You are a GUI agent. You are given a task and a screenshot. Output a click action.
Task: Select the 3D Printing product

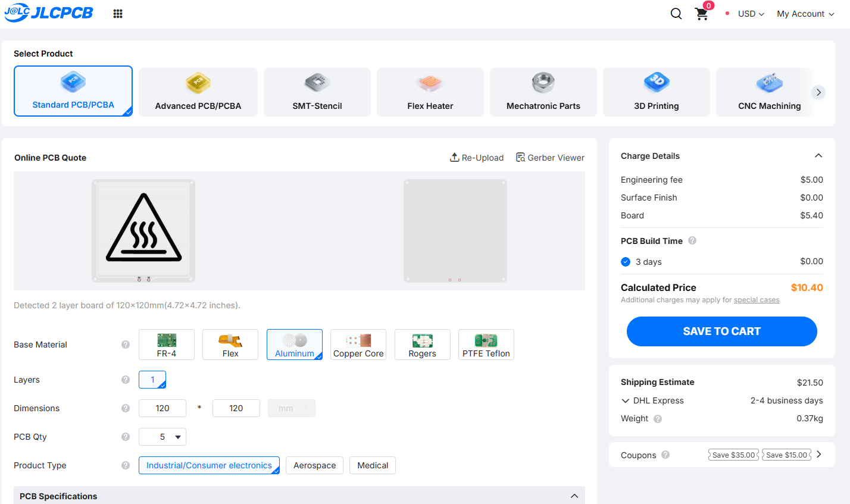point(657,92)
